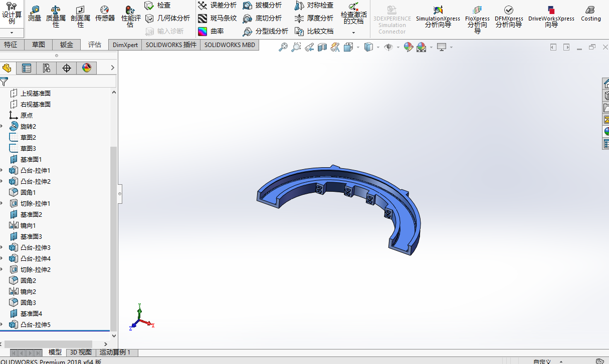Open the DisplayManager color ball tab
This screenshot has width=609, height=364.
coord(87,68)
